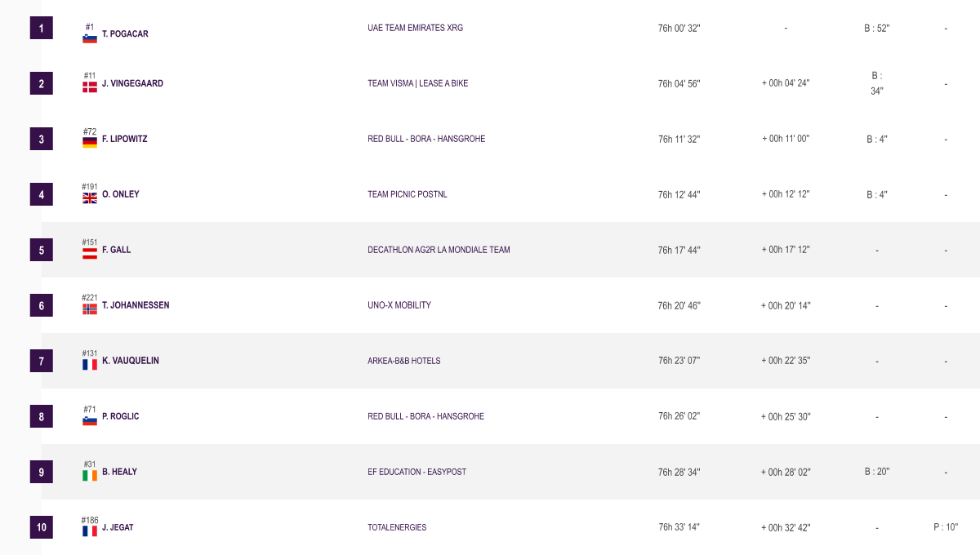Click the Irish flag beside B. Healy

(90, 475)
